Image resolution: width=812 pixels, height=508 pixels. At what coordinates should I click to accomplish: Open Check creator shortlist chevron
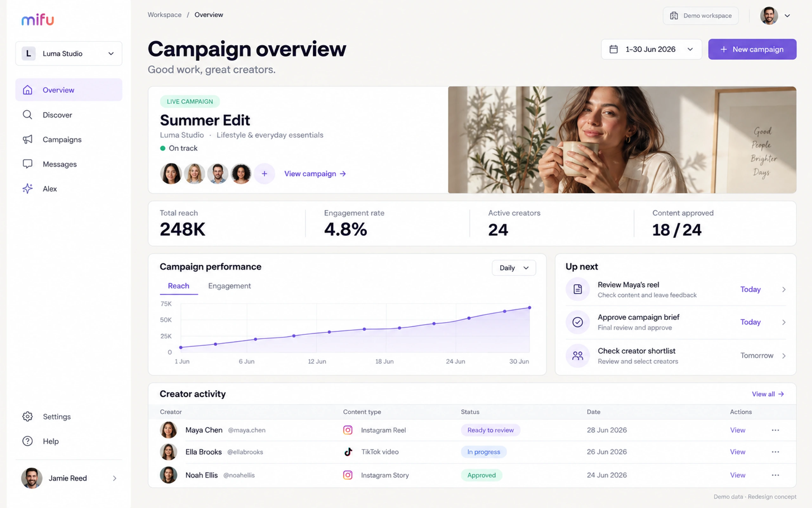pos(784,356)
